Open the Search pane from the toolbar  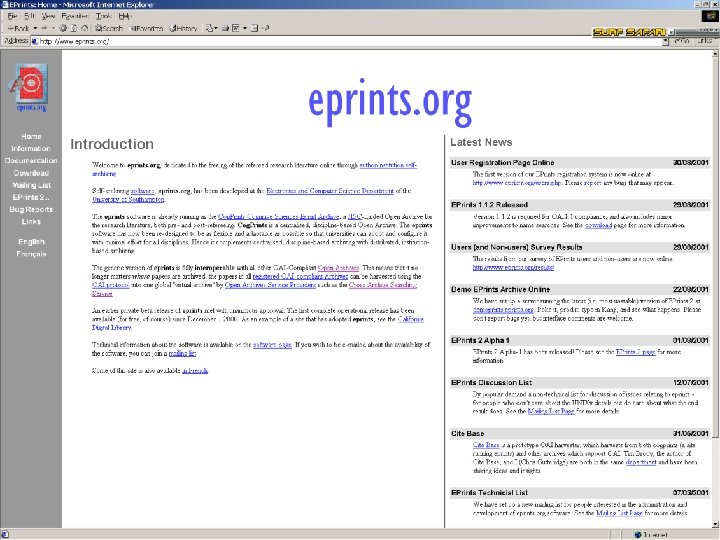tap(109, 28)
